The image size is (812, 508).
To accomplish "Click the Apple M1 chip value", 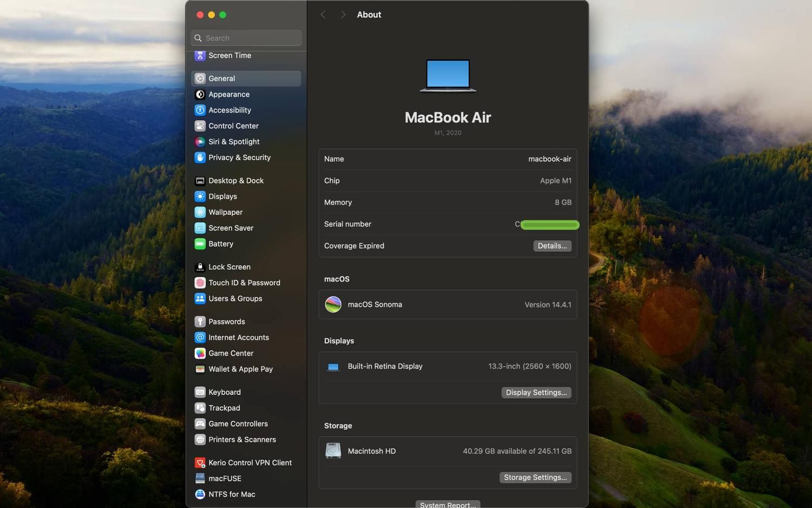I will [x=555, y=181].
